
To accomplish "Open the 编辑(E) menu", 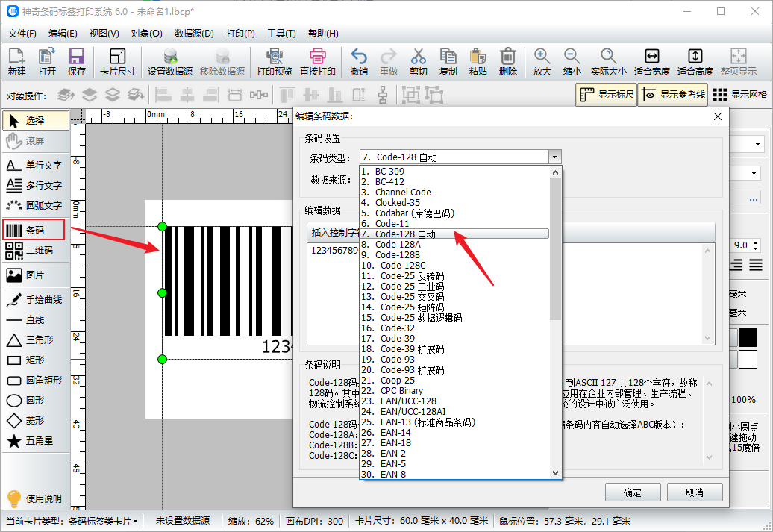I will [63, 34].
